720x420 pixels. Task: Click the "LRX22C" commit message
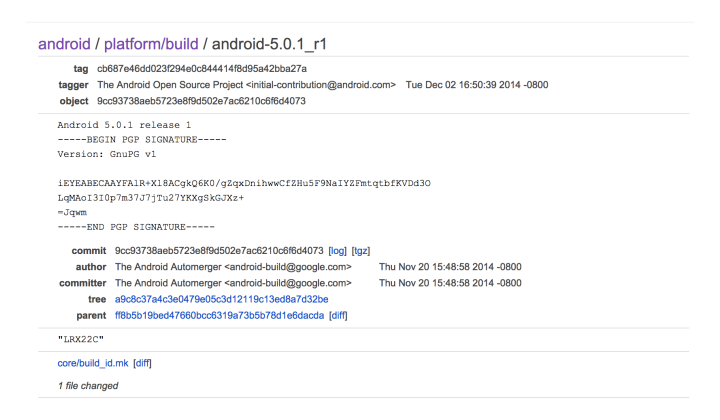tap(80, 338)
